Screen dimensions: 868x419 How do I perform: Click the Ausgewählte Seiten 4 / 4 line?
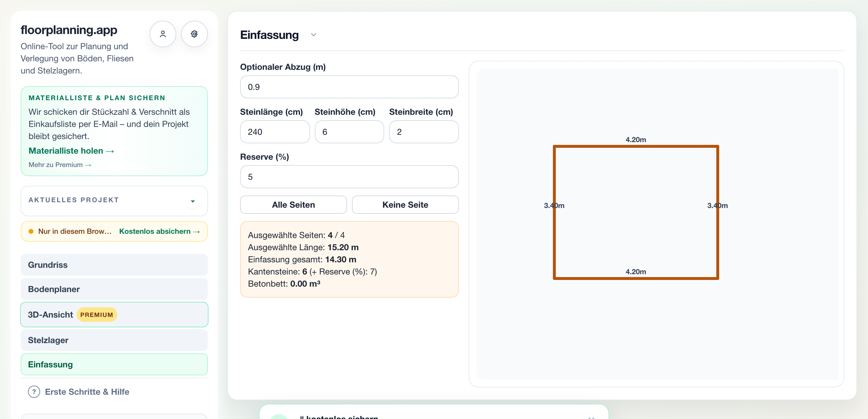tap(296, 235)
